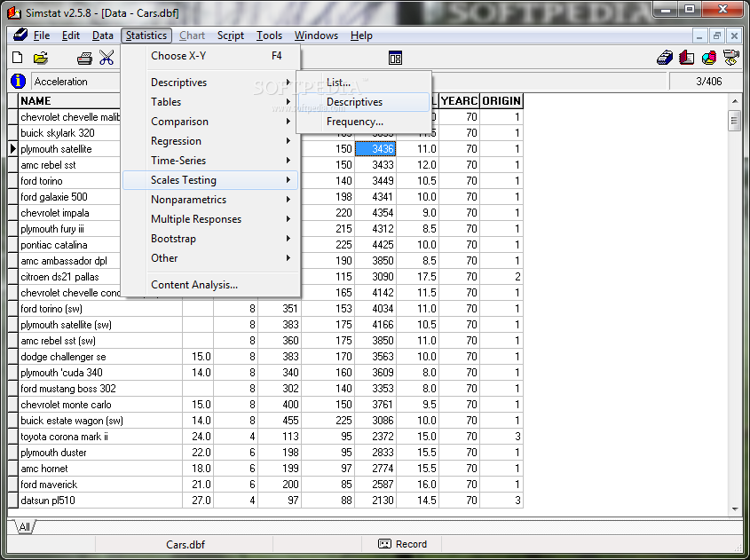Open the red notebook icon

[686, 58]
